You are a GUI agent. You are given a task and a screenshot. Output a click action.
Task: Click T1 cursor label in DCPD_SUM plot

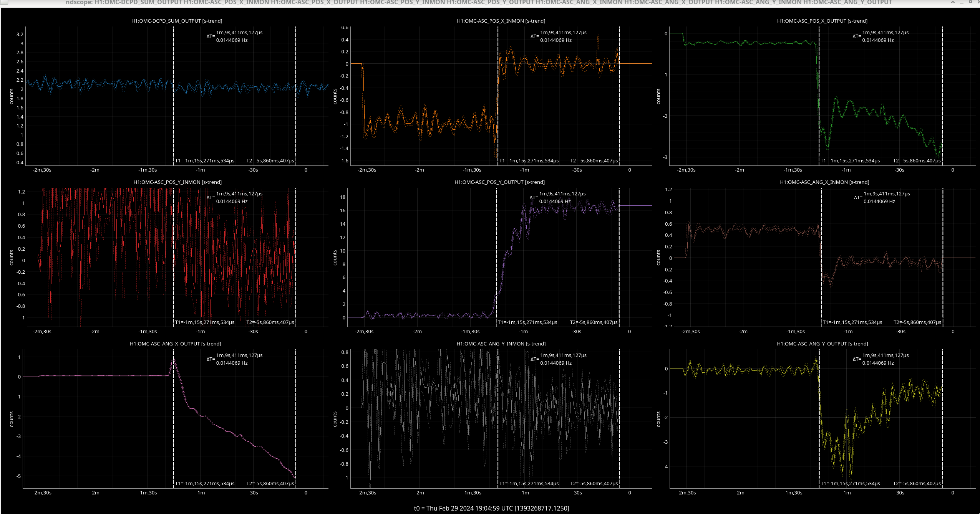(205, 161)
